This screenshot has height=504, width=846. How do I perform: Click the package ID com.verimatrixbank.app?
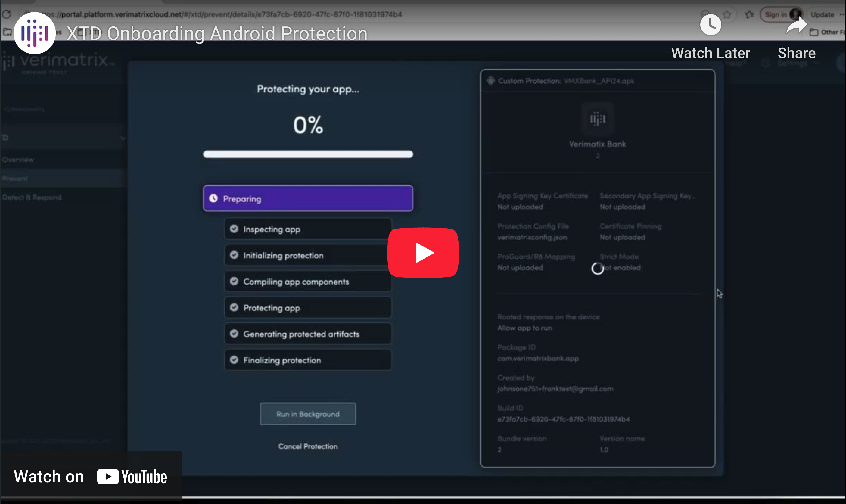538,359
